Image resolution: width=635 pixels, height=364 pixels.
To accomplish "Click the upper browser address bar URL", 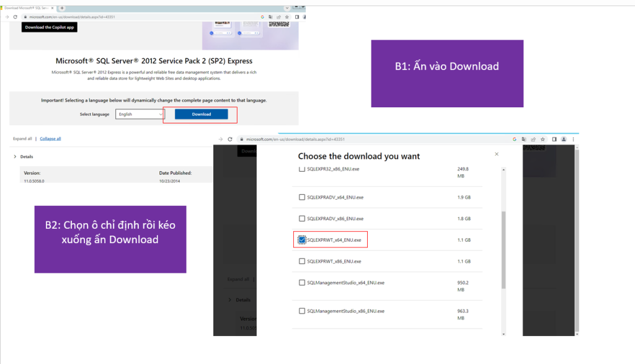I will 72,17.
